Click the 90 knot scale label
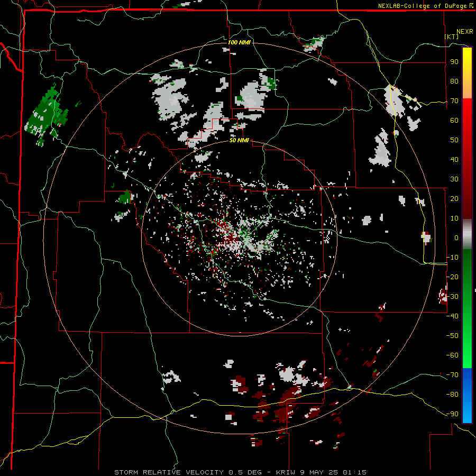The height and width of the screenshot is (476, 476). 454,62
